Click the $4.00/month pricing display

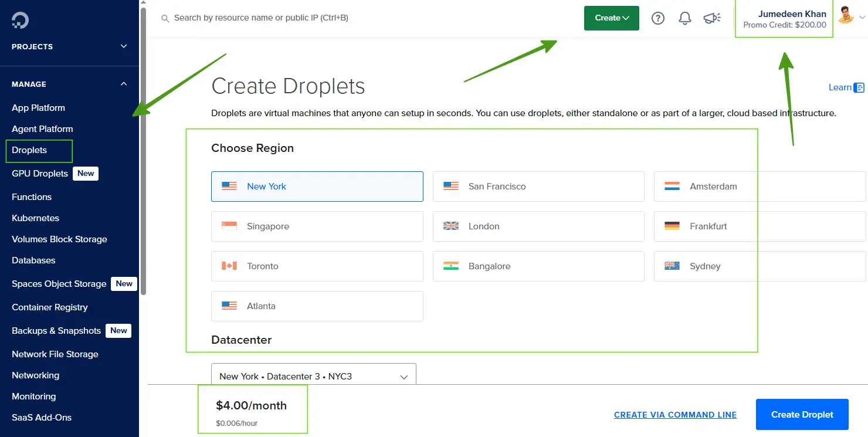pos(253,405)
